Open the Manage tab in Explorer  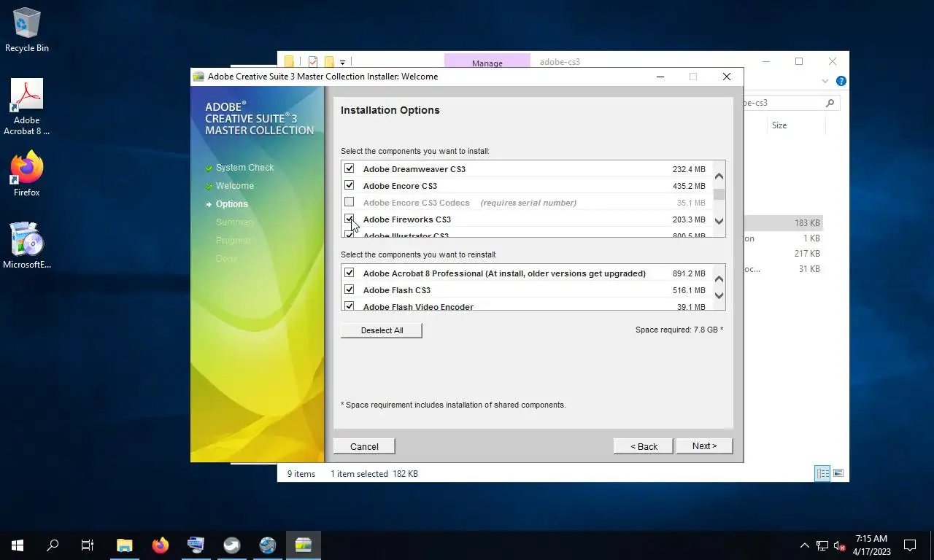[x=487, y=63]
